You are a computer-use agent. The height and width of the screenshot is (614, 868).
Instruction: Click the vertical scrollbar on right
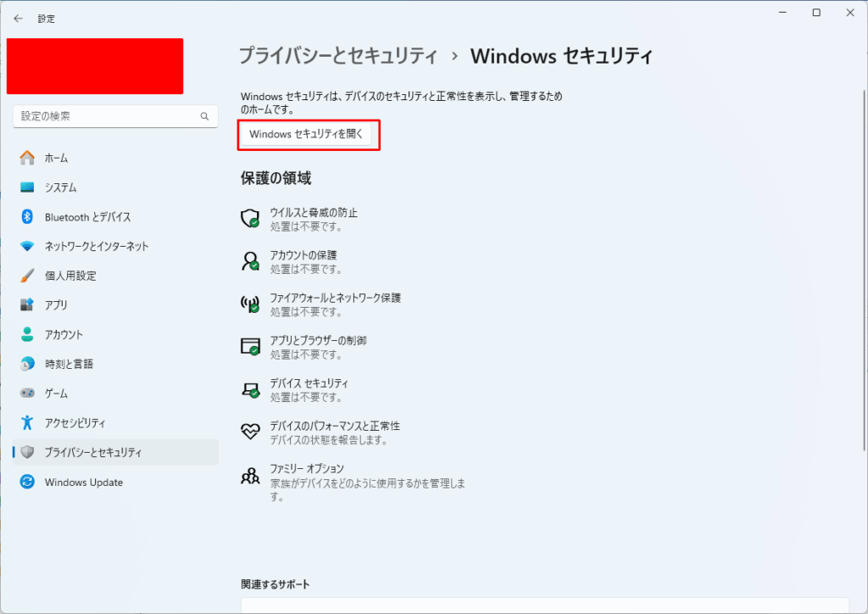pyautogui.click(x=864, y=271)
